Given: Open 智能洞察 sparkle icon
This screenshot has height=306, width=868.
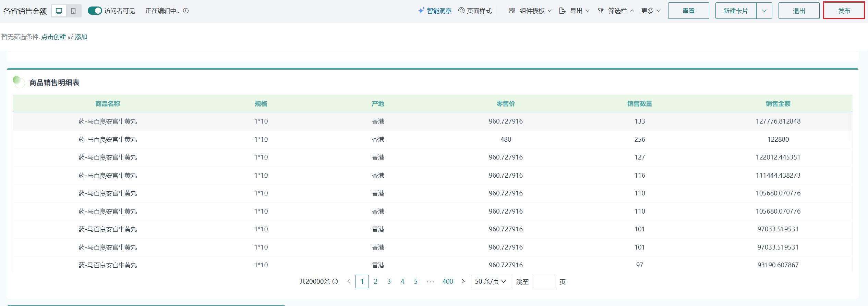Looking at the screenshot, I should click(421, 11).
